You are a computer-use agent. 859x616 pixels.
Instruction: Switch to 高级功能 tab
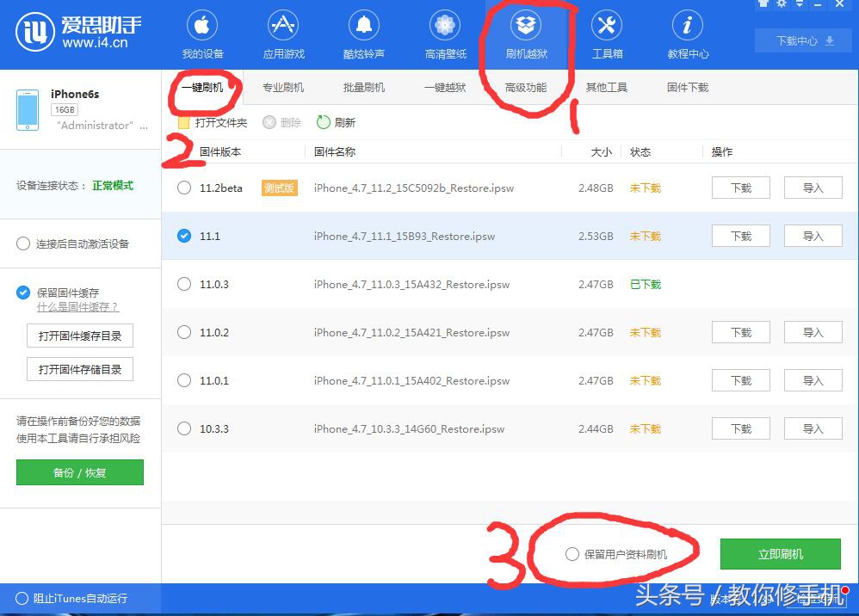point(526,88)
